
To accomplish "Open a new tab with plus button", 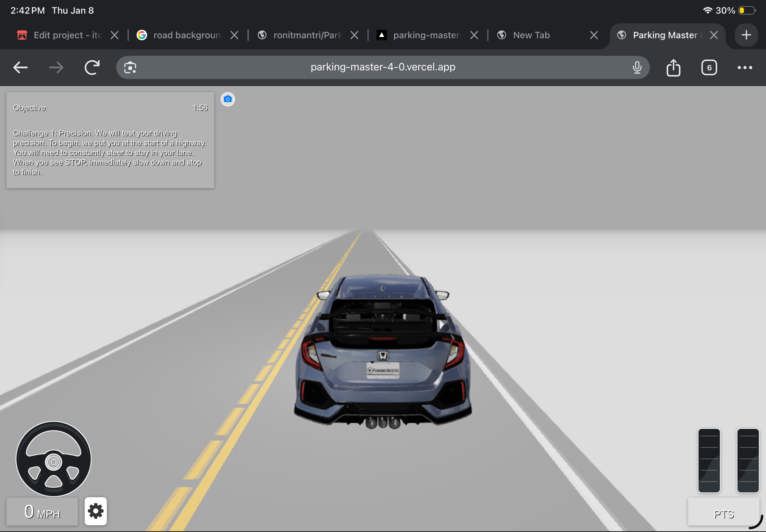I will click(746, 35).
